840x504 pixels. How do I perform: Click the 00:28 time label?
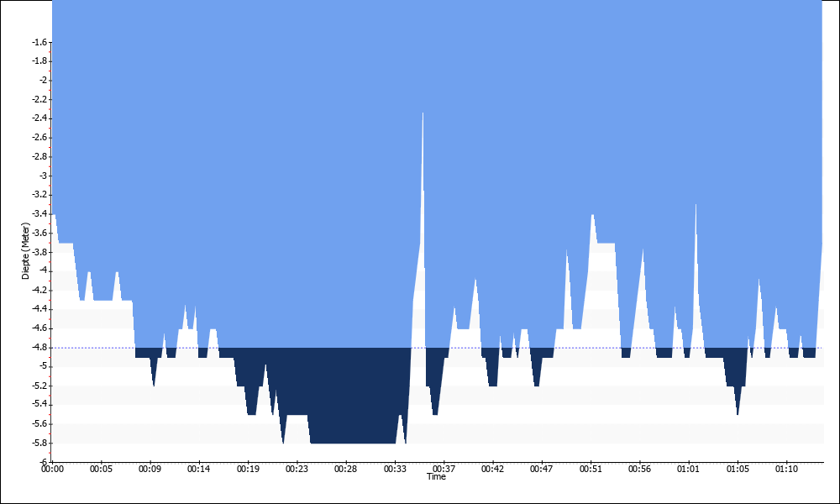[x=345, y=470]
